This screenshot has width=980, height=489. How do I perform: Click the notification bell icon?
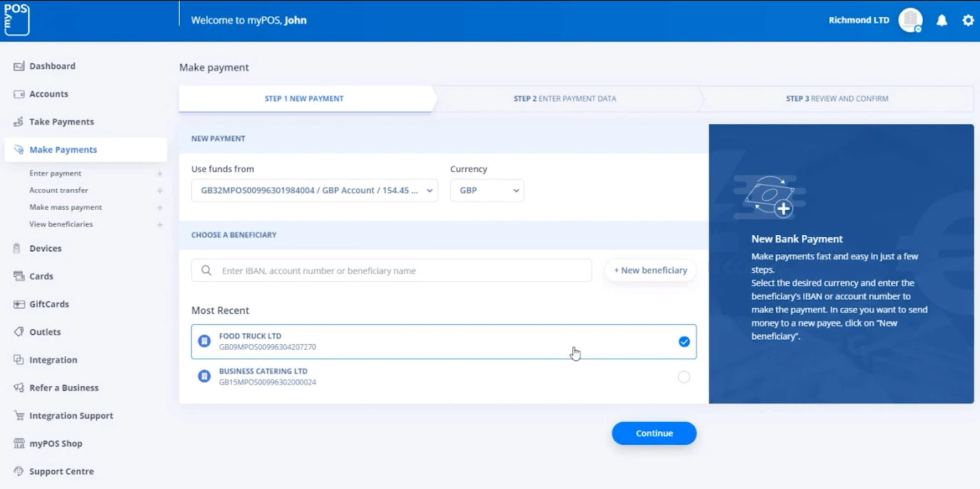(941, 21)
